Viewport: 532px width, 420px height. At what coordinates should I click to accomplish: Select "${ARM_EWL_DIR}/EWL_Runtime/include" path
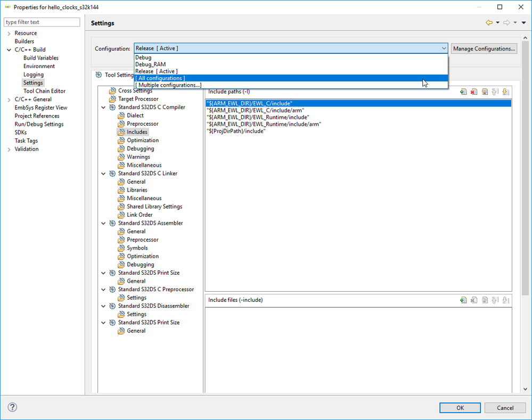[258, 118]
